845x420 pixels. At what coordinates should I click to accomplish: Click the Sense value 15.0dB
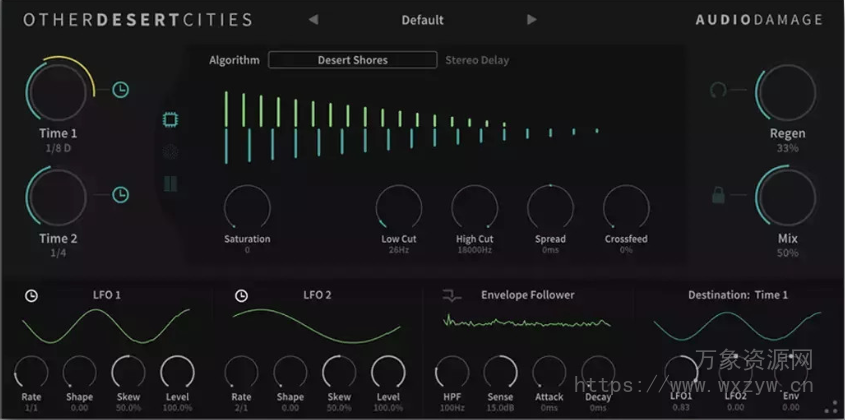pos(500,408)
